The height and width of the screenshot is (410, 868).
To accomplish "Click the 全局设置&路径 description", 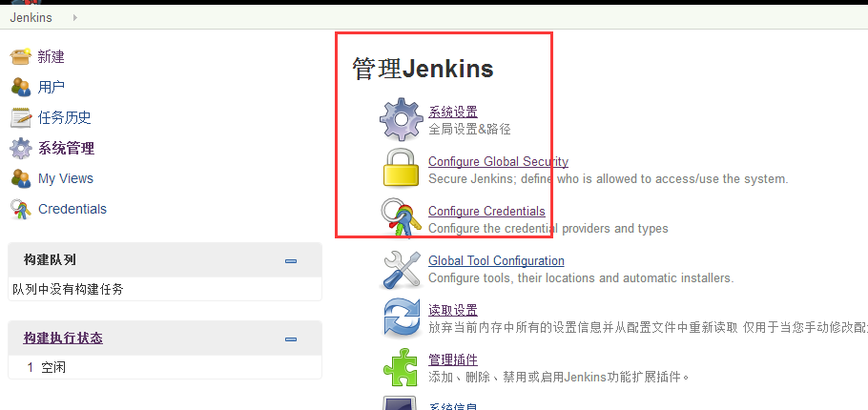I will click(x=469, y=130).
